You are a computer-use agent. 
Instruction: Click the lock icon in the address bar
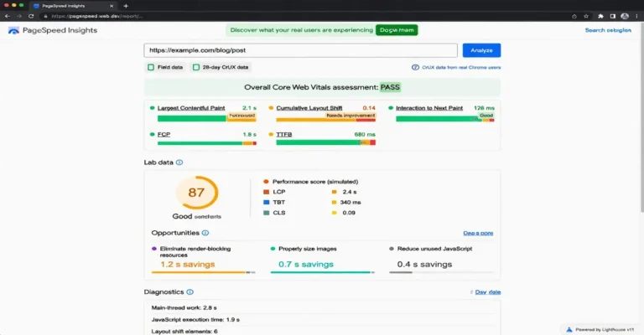(45, 16)
